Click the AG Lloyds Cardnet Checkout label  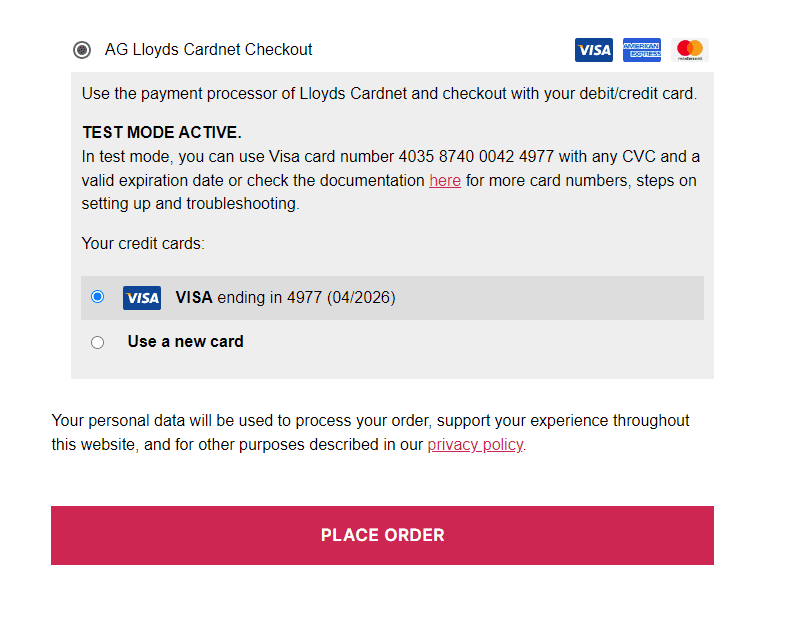click(208, 50)
